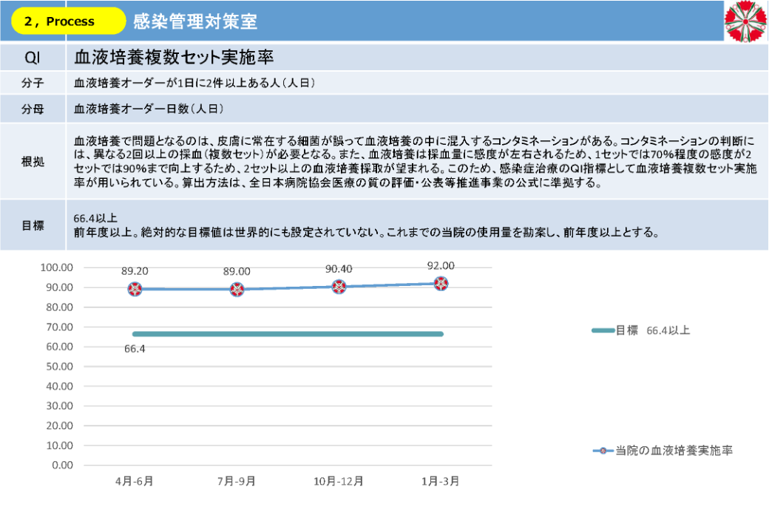This screenshot has height=532, width=769.
Task: Click the 1月-3月 data point marker
Action: tap(441, 283)
